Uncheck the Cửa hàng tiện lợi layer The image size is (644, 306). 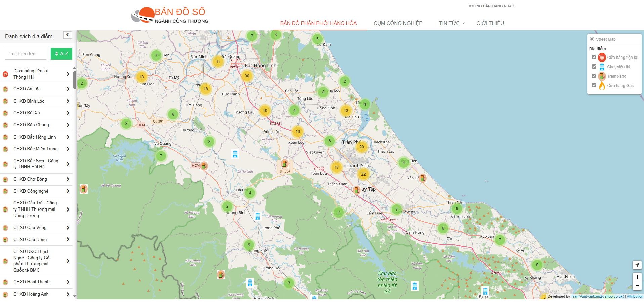pyautogui.click(x=594, y=57)
